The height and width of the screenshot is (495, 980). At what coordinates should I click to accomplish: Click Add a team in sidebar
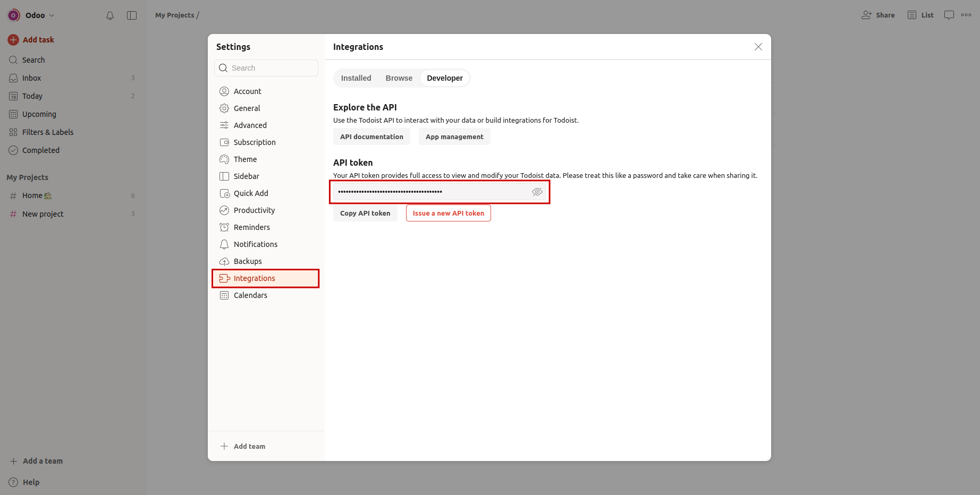pyautogui.click(x=36, y=461)
